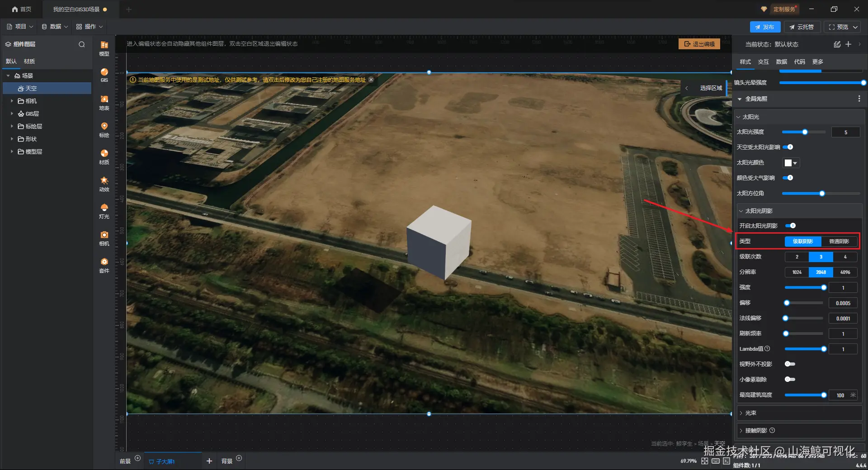This screenshot has width=868, height=470.
Task: Click the 偏移 value field 0.0005
Action: click(x=843, y=303)
